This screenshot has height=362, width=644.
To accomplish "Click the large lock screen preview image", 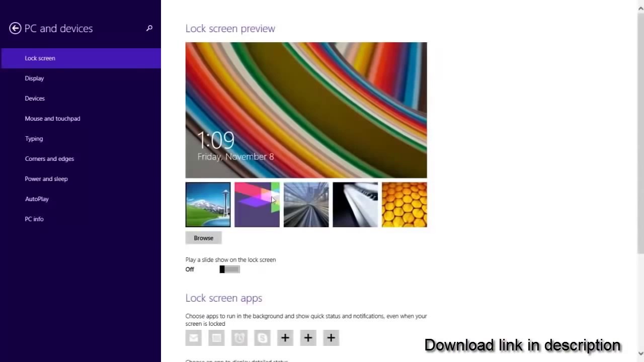I will (x=306, y=110).
